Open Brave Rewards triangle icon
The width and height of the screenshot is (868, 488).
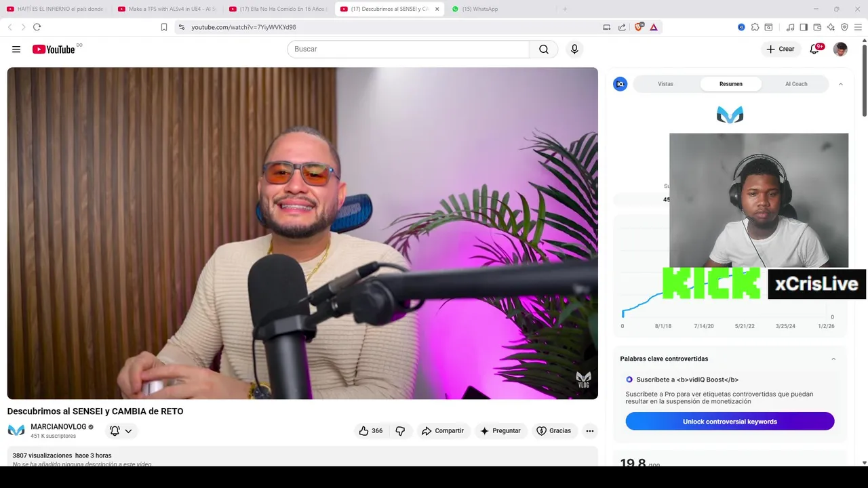tap(654, 27)
